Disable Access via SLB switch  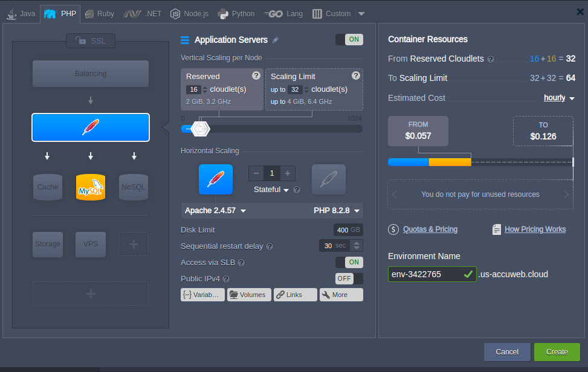(349, 263)
